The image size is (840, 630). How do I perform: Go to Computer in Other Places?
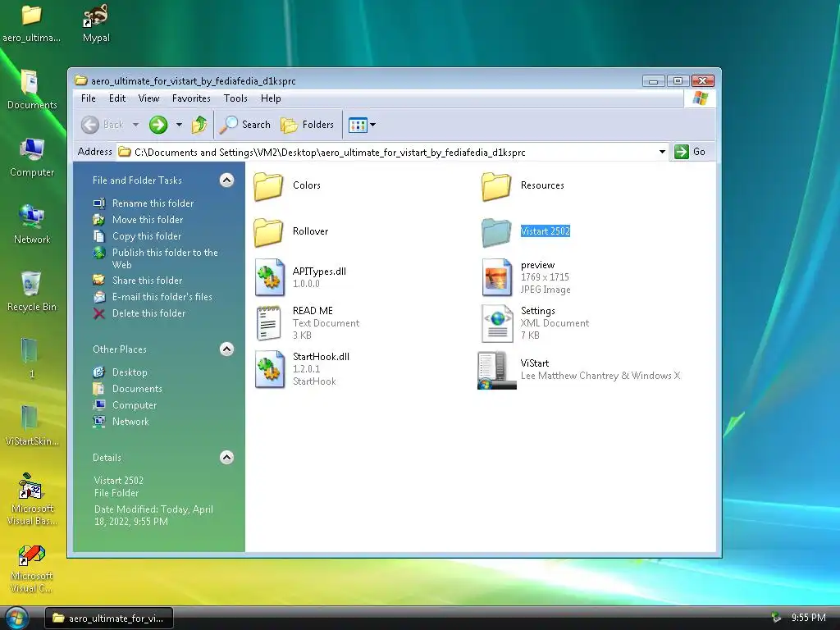(x=125, y=405)
